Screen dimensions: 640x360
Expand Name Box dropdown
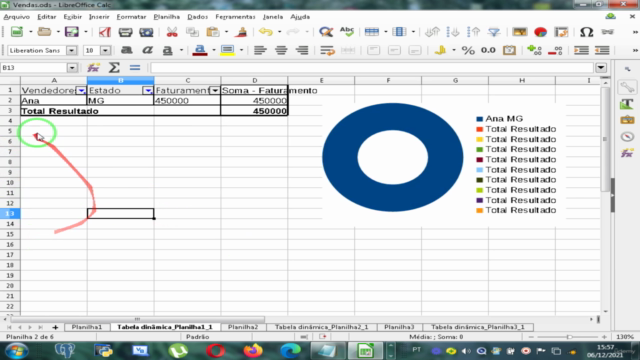pos(72,68)
